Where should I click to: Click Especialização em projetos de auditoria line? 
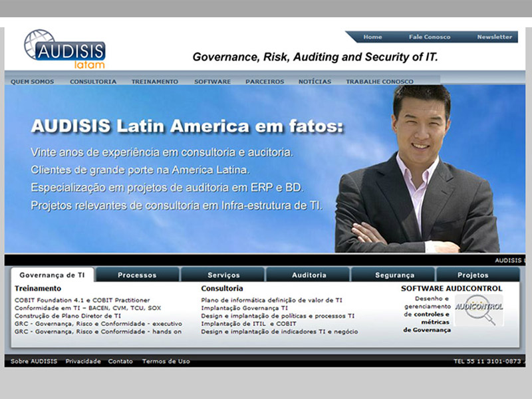coord(168,188)
